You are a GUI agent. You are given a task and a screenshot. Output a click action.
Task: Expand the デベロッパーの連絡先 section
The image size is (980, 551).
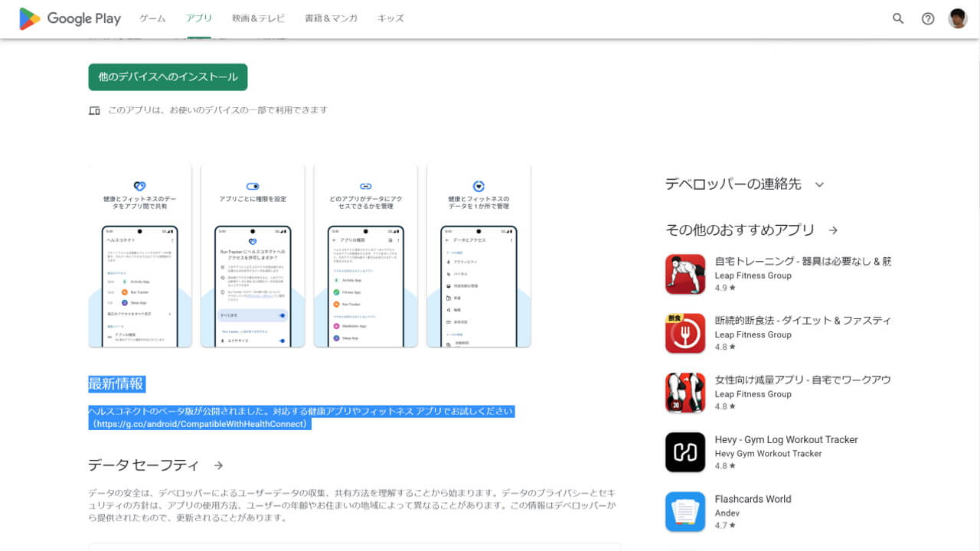(x=819, y=184)
